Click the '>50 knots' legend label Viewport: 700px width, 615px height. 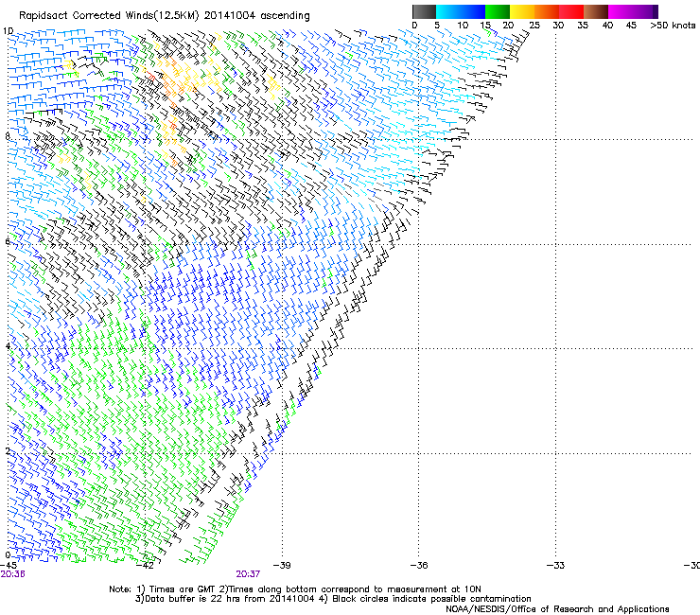(673, 26)
